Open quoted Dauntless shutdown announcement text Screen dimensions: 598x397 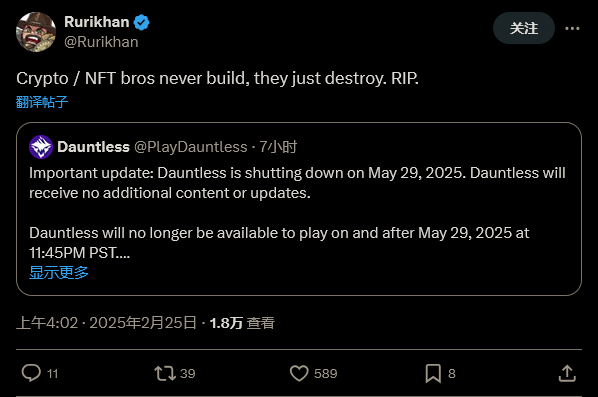tap(297, 213)
